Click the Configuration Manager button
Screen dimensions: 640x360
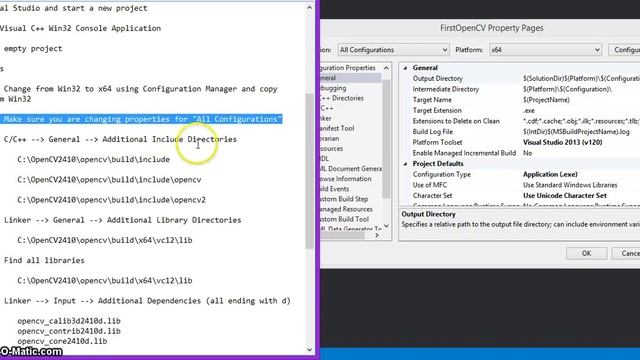coord(624,50)
